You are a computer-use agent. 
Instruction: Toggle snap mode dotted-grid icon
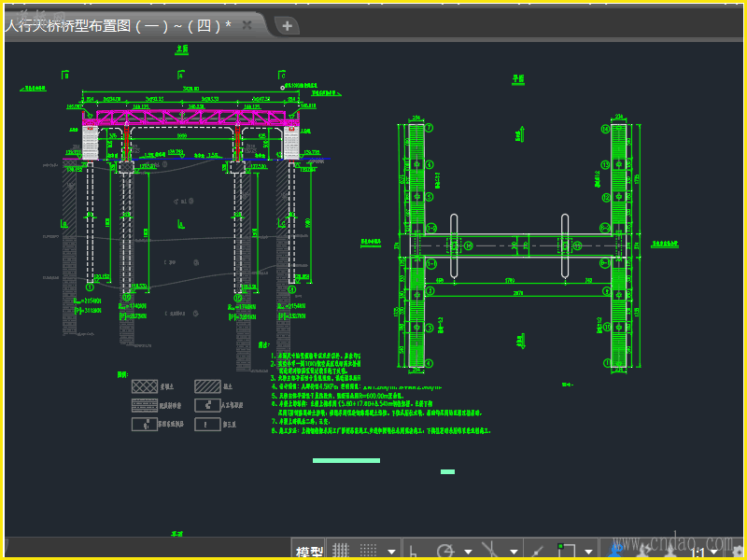369,551
